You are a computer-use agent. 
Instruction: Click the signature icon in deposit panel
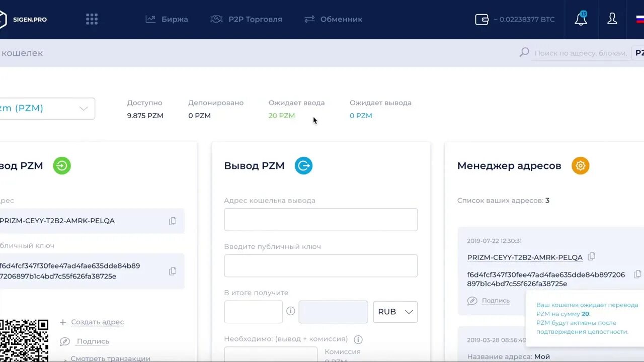(x=64, y=341)
